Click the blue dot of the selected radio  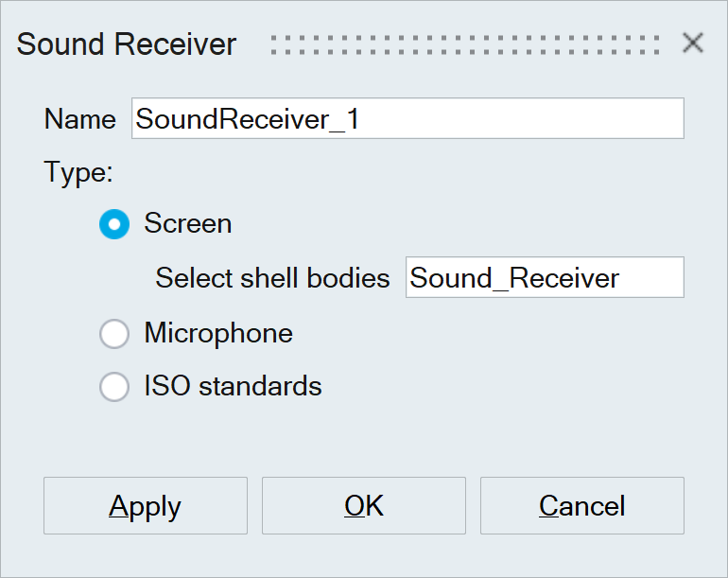[114, 224]
